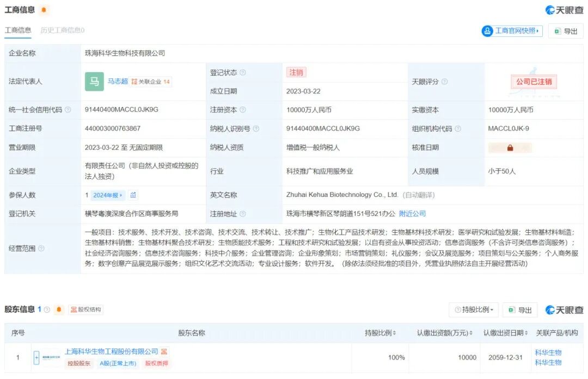The width and height of the screenshot is (588, 379).
Task: Expand the 2024年报 annual report tag
Action: point(108,195)
